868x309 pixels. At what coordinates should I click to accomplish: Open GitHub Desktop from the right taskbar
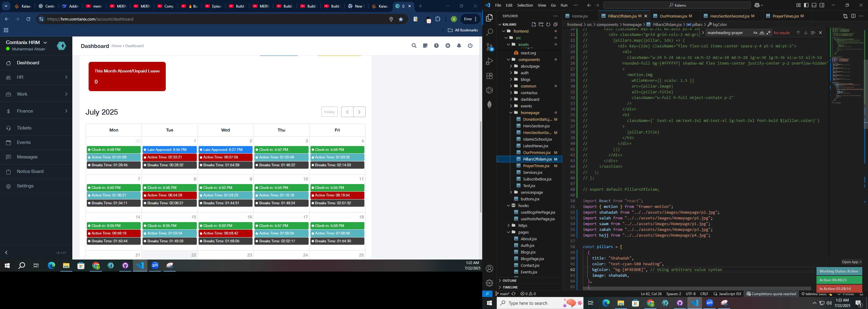coord(680,303)
